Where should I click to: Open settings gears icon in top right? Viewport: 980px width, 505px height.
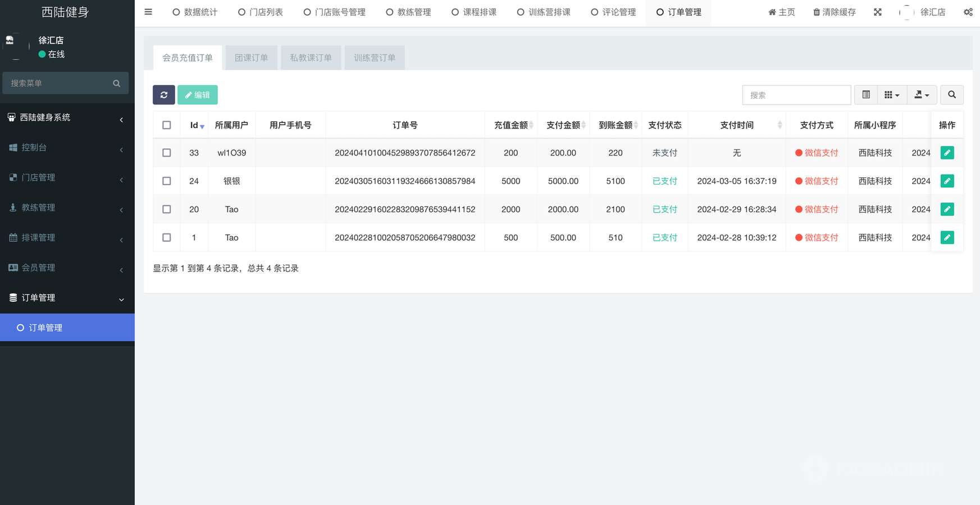pos(968,12)
